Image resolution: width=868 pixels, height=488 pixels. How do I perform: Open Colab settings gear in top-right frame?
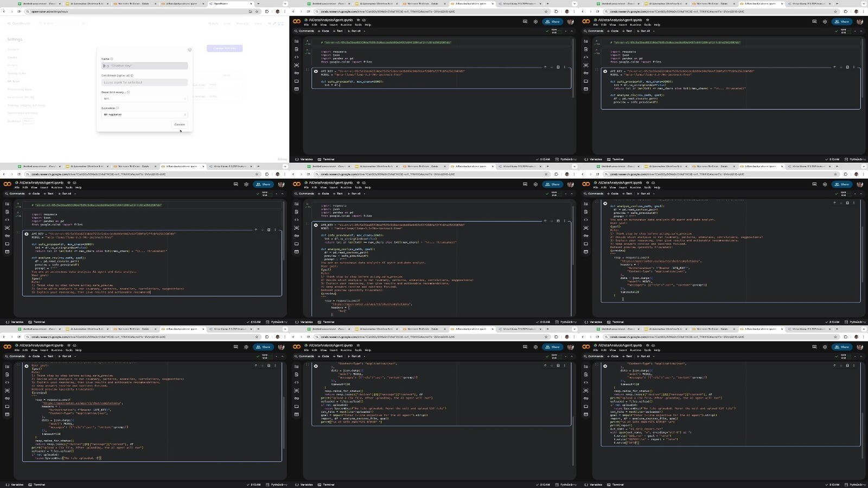click(x=825, y=22)
